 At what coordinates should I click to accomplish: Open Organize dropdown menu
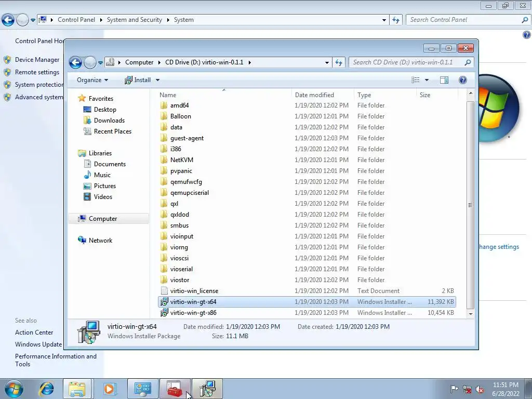tap(92, 80)
